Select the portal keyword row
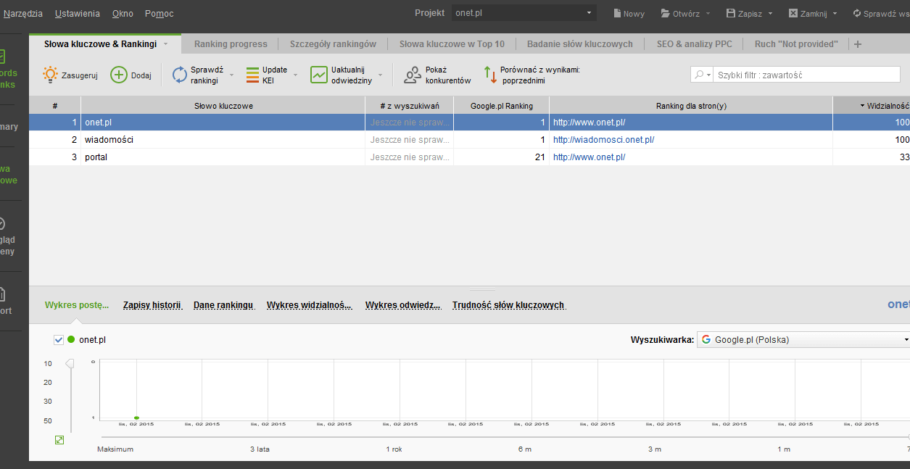This screenshot has height=469, width=910. click(470, 157)
